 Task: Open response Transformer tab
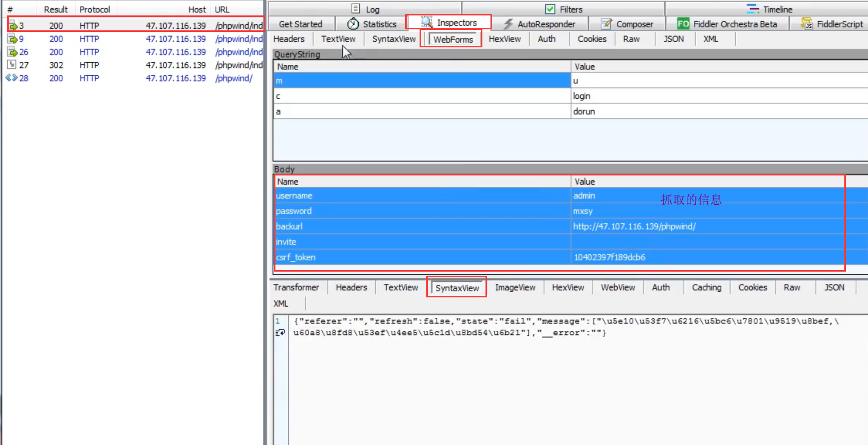tap(296, 288)
